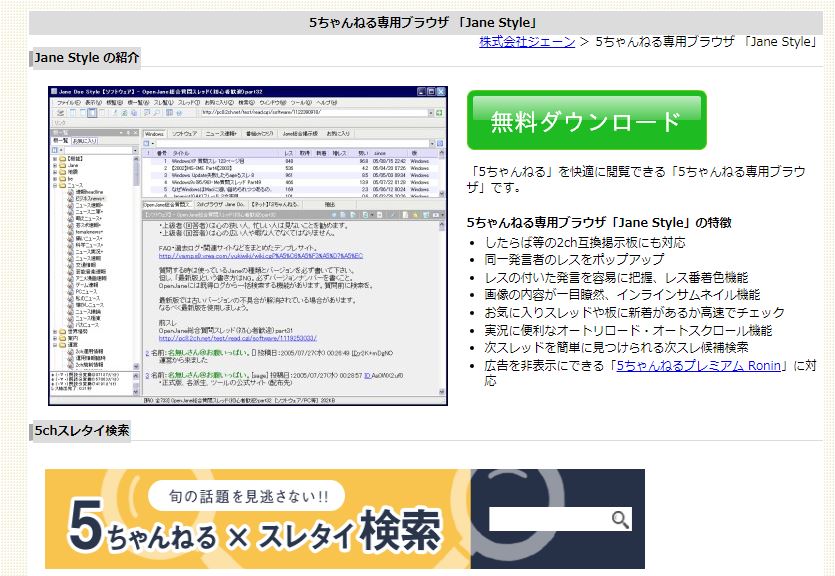Click the bullet about インラインサムネイル機能
Image resolution: width=835 pixels, height=576 pixels.
pos(622,295)
